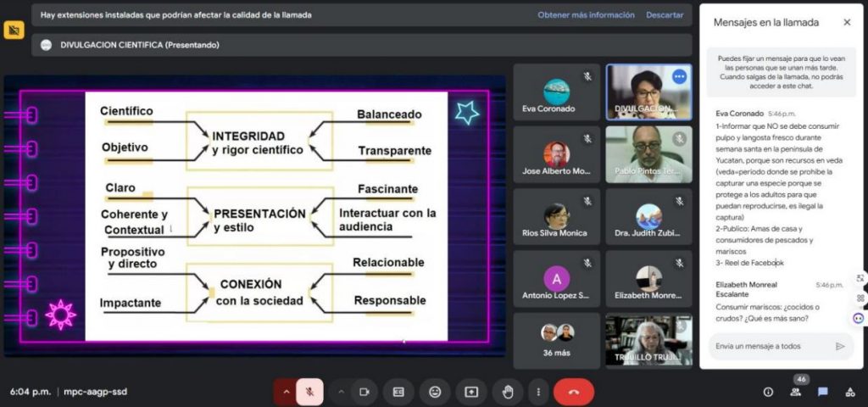Toggle the chat panel icon

click(x=822, y=392)
